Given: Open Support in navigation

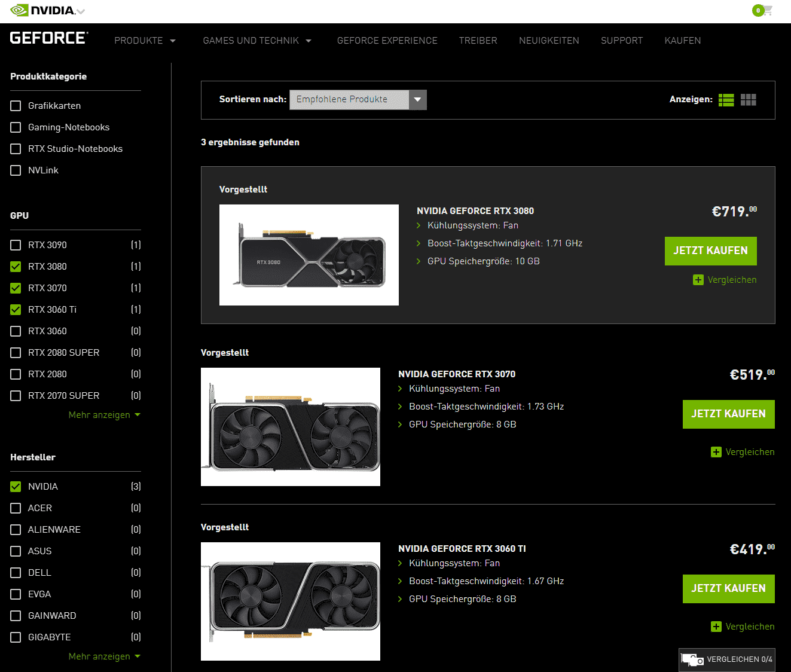Looking at the screenshot, I should 622,41.
